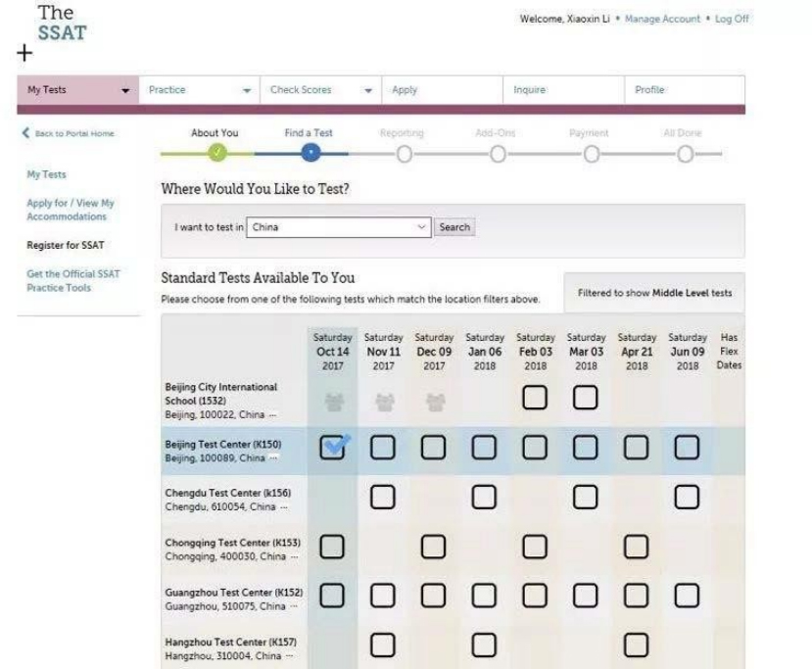Click the green About You step circle
The height and width of the screenshot is (670, 812).
coord(217,152)
